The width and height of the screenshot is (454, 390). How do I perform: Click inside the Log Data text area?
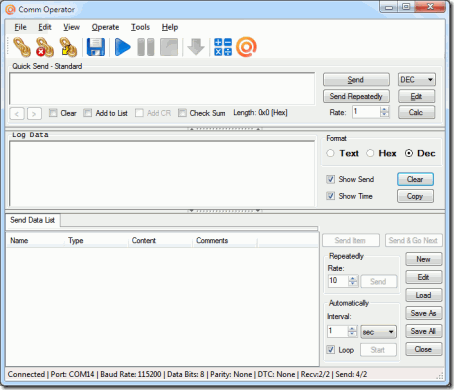pos(162,174)
